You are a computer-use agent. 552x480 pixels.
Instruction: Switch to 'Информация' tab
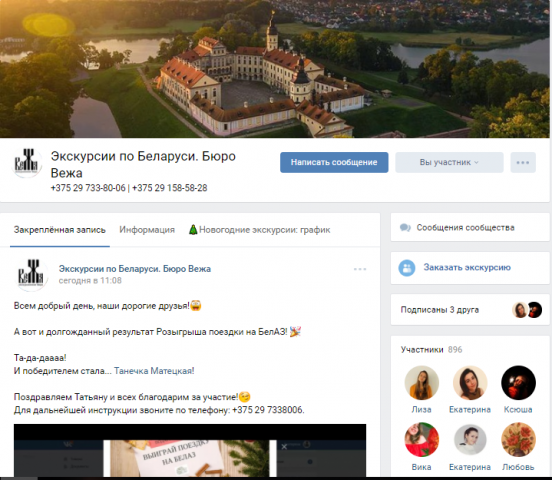(x=147, y=230)
